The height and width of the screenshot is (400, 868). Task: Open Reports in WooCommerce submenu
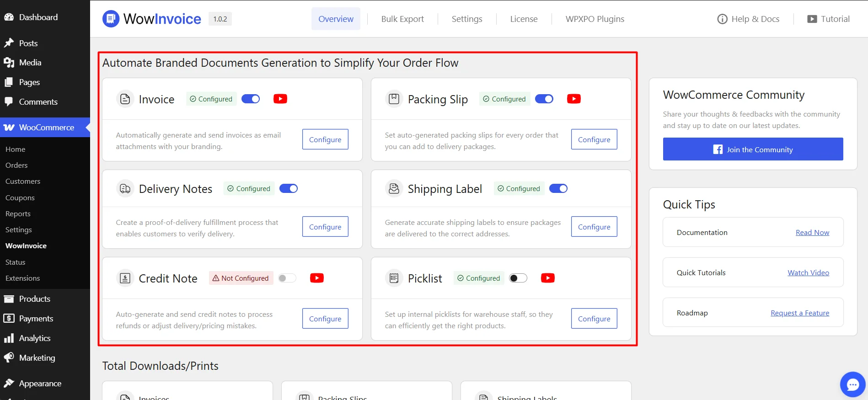(18, 213)
